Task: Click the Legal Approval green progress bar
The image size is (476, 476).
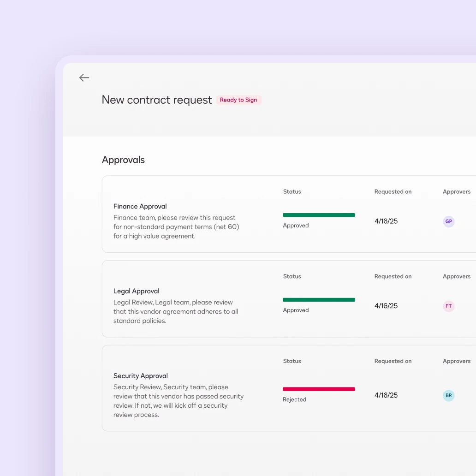Action: (x=319, y=300)
